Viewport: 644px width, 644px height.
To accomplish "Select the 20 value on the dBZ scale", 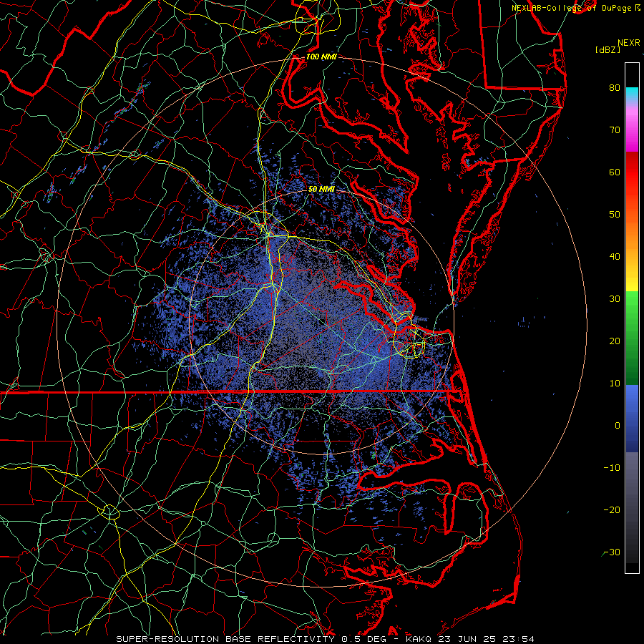I will click(615, 341).
